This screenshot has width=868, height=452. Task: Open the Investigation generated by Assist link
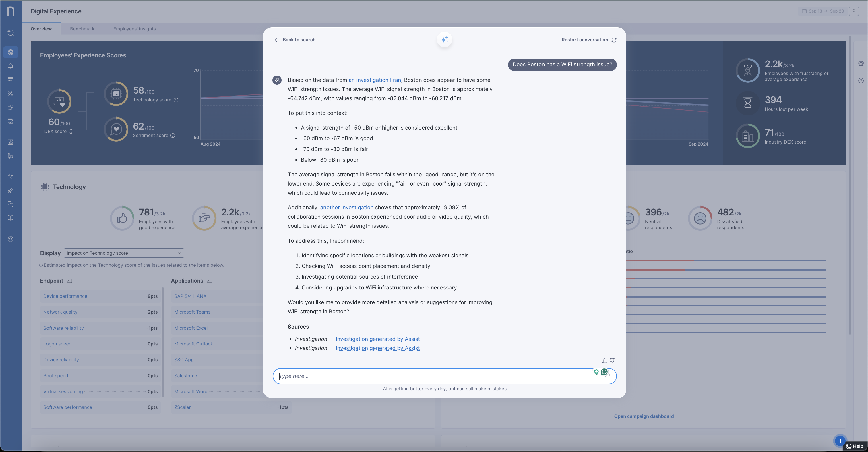point(377,339)
